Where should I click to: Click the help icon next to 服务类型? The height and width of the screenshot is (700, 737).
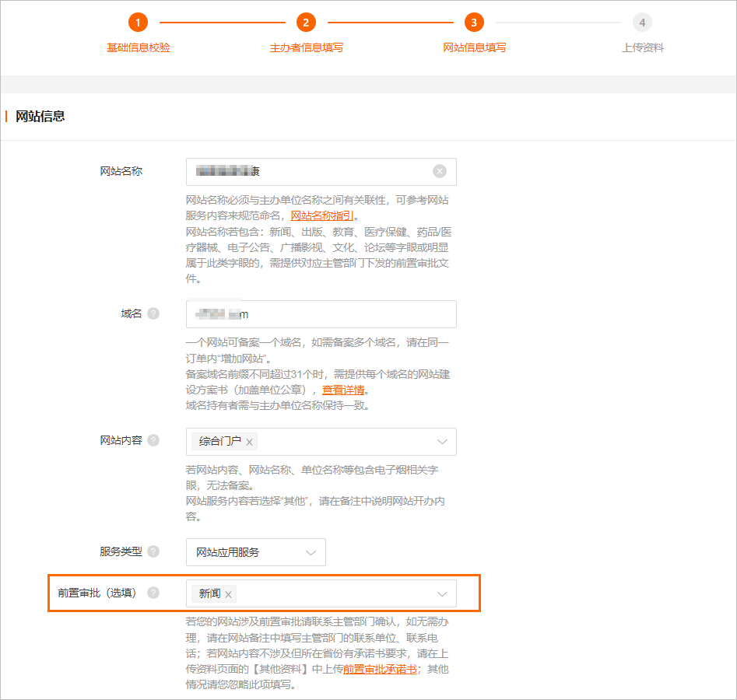(153, 551)
